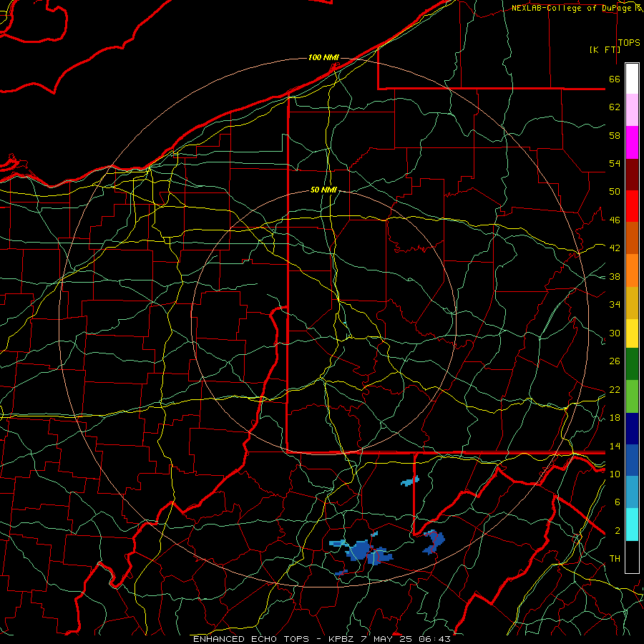Screen dimensions: 644x644
Task: Click the TH legend label text
Action: [x=615, y=558]
